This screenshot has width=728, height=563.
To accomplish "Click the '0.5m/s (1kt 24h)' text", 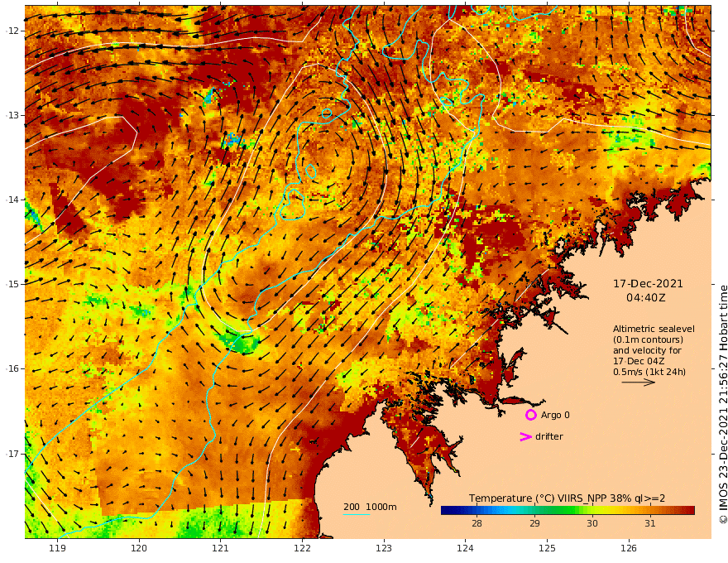I will point(649,372).
